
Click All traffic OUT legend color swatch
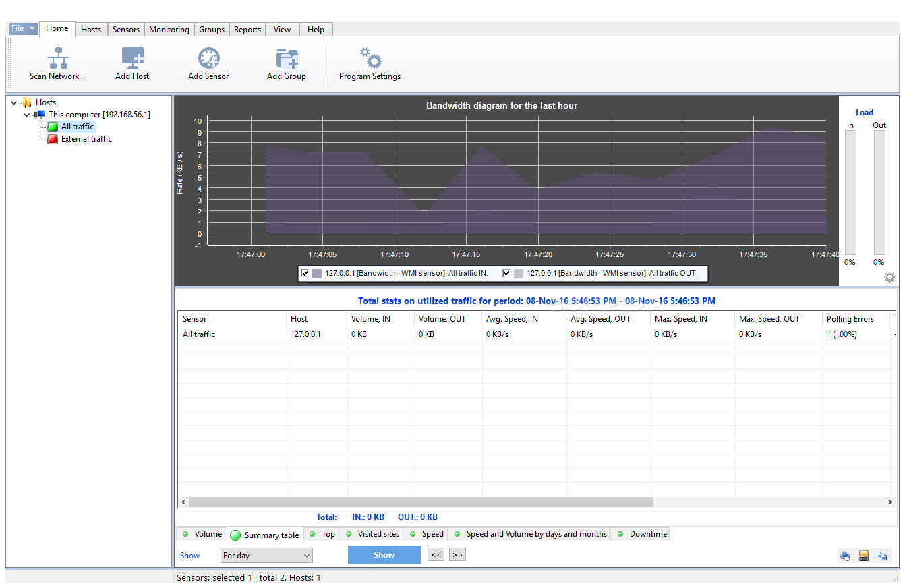[x=519, y=273]
